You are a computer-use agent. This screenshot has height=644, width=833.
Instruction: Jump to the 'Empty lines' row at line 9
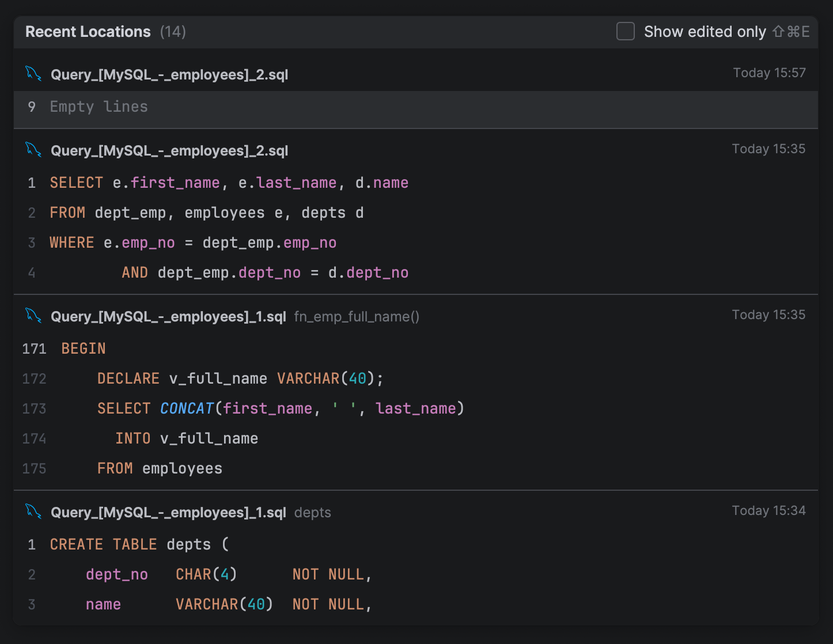coord(99,107)
